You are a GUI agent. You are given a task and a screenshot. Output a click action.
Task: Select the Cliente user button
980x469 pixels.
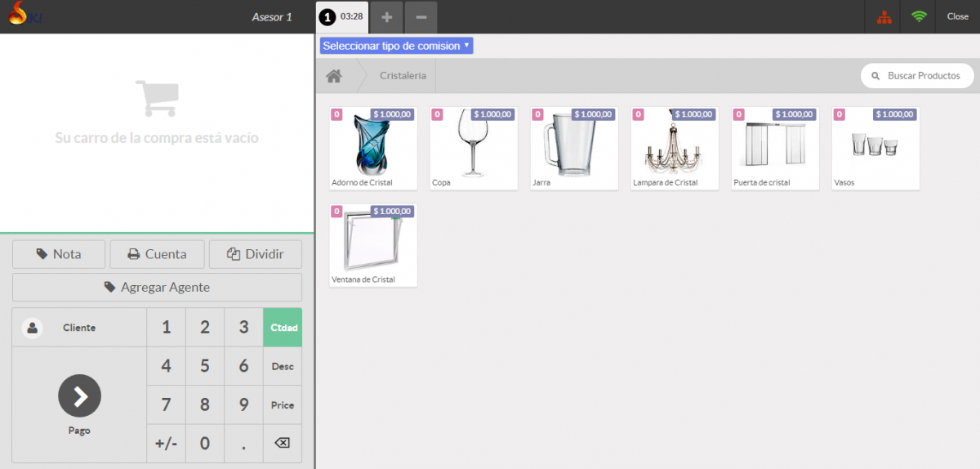tap(79, 328)
